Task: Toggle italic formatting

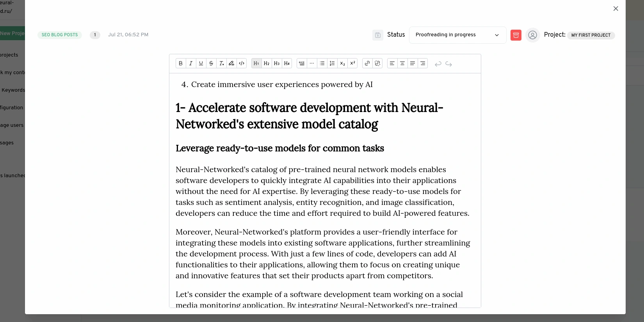Action: (x=191, y=63)
